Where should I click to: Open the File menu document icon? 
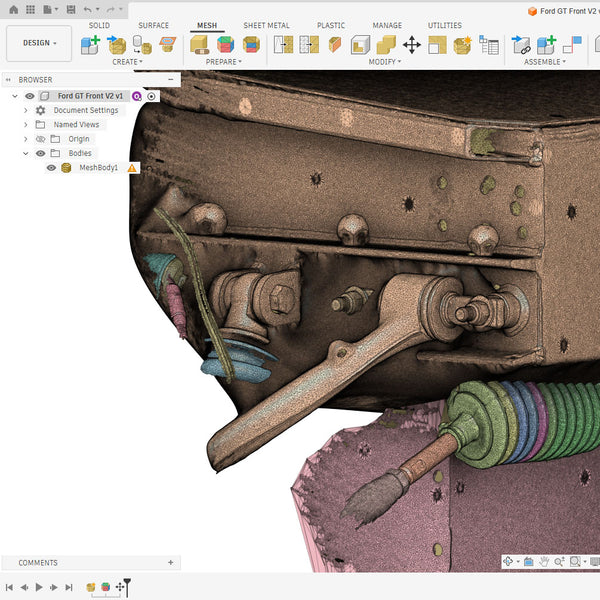pyautogui.click(x=47, y=10)
